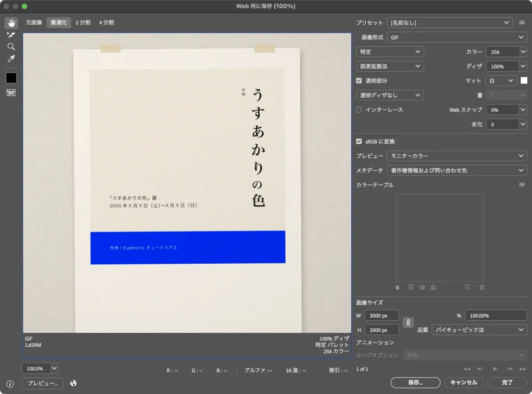This screenshot has width=532, height=394.
Task: Open the preset options menu icon
Action: tap(522, 22)
